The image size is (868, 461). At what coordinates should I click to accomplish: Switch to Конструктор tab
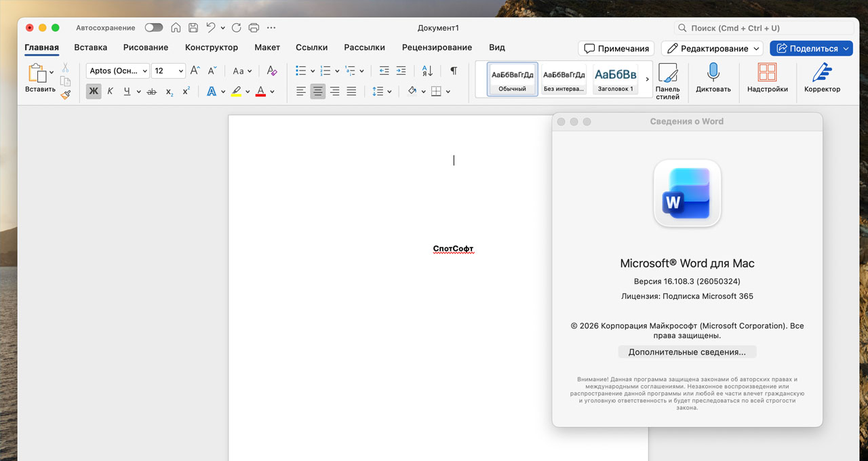tap(212, 47)
